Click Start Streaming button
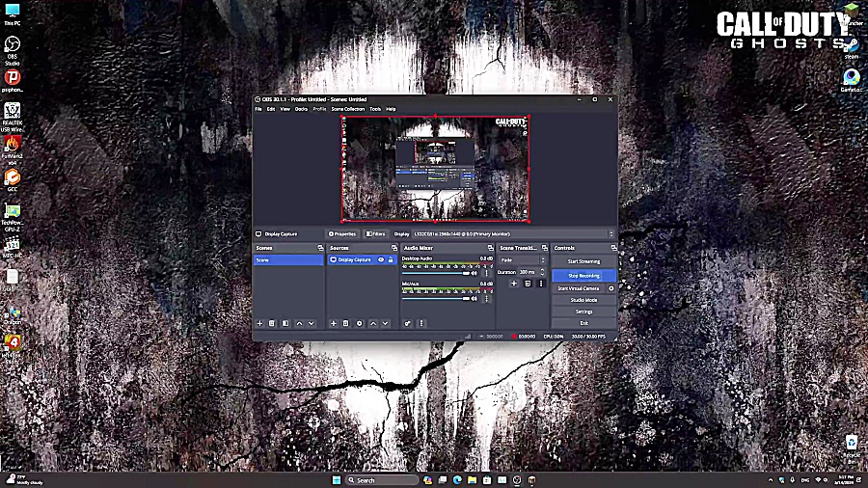868x488 pixels. (583, 261)
